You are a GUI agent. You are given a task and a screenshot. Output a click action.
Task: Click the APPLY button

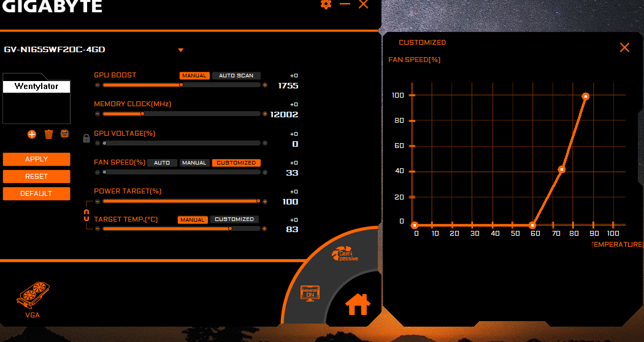[x=37, y=159]
